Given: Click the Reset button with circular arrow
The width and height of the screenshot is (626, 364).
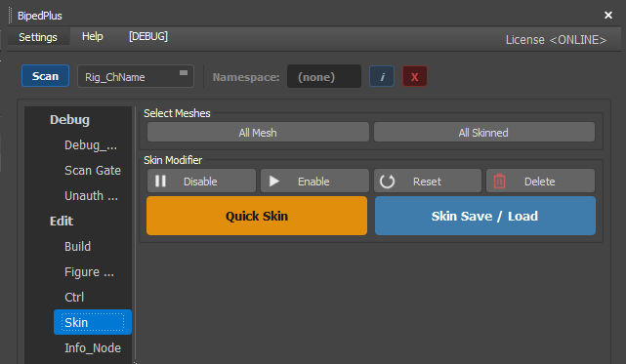Looking at the screenshot, I should (428, 182).
